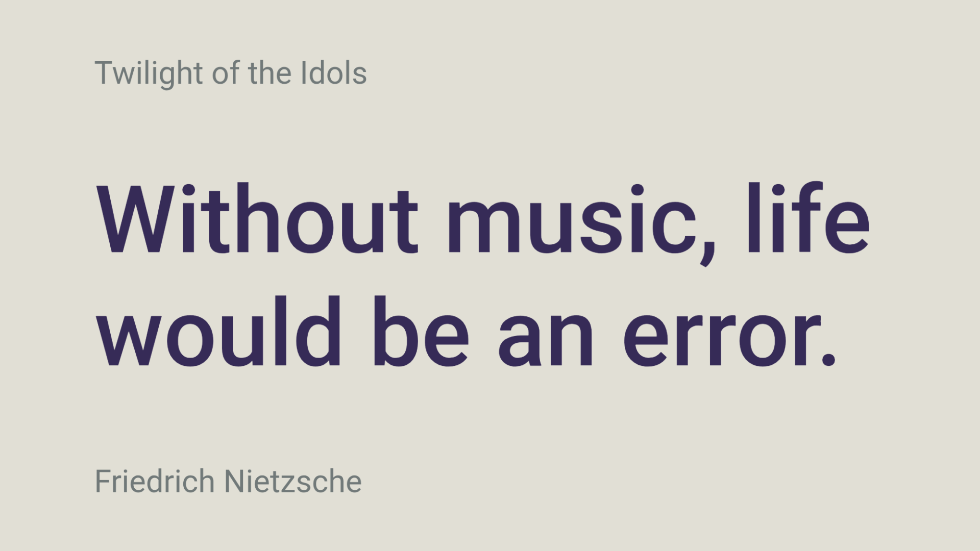Image resolution: width=980 pixels, height=551 pixels.
Task: Click the period after "error"
Action: (x=828, y=360)
